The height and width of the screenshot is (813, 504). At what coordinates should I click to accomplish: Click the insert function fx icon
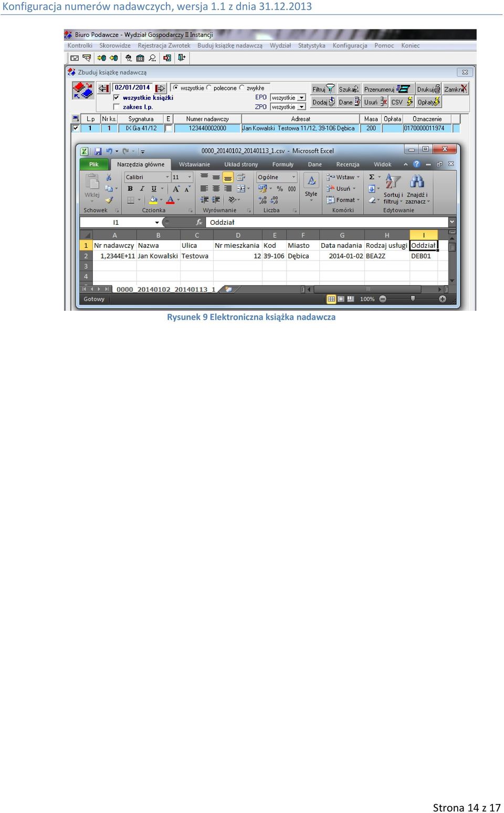pos(199,223)
